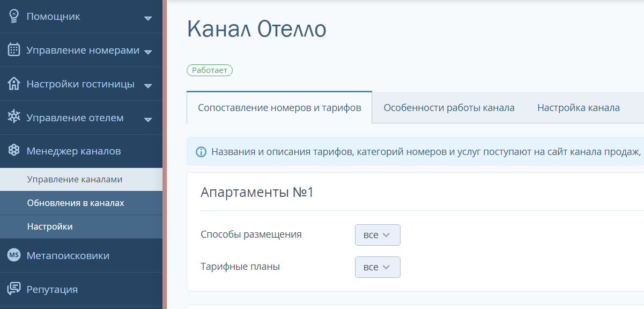
Task: Open Помощник in the sidebar
Action: pos(81,17)
